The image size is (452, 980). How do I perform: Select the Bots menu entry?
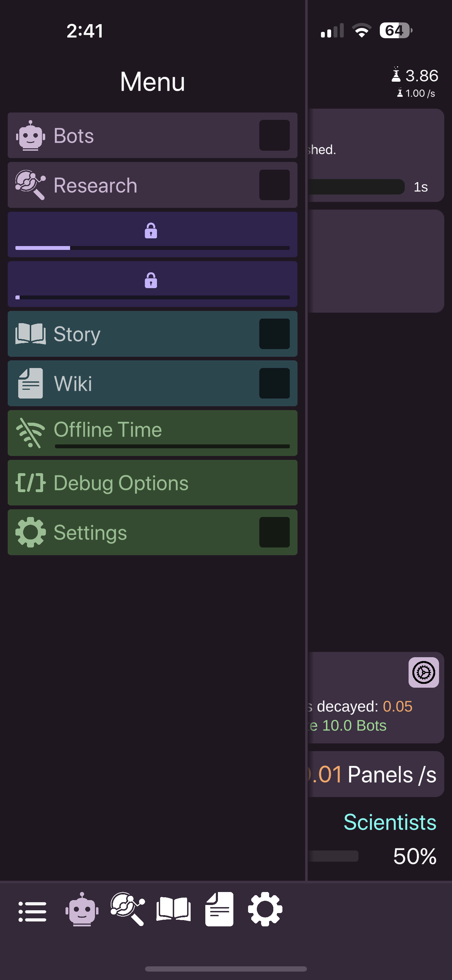pos(152,135)
